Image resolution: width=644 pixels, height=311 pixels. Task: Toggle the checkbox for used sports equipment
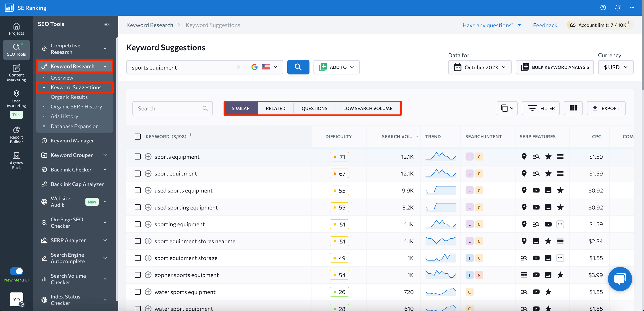click(x=137, y=190)
